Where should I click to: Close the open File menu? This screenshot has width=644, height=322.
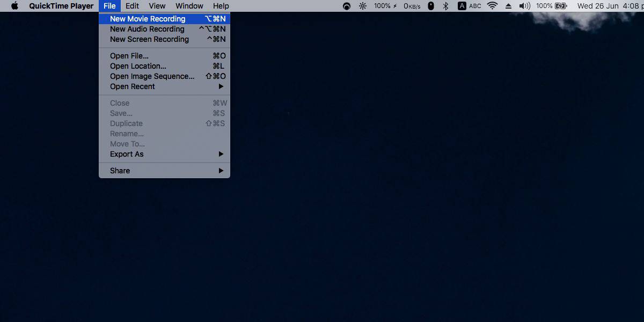click(109, 6)
